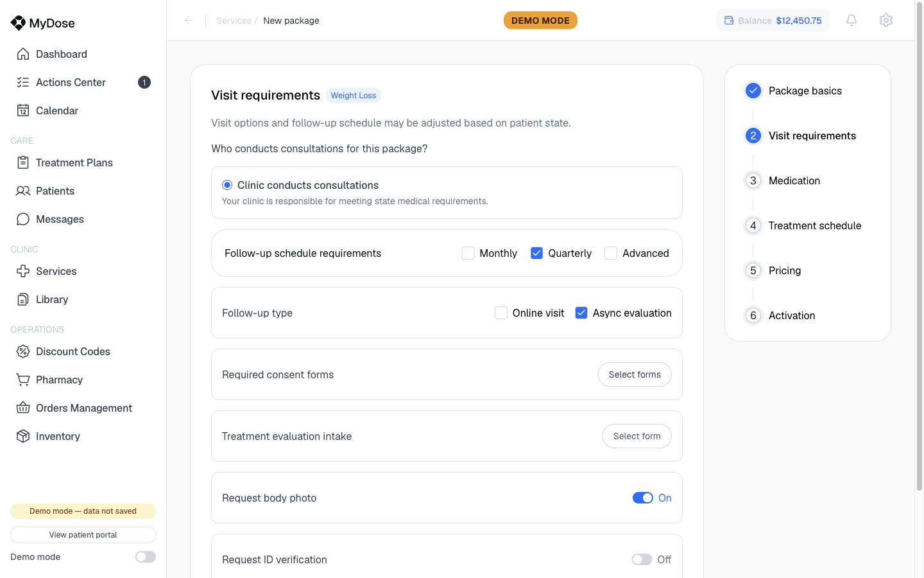Open notifications bell icon
924x578 pixels.
click(851, 21)
